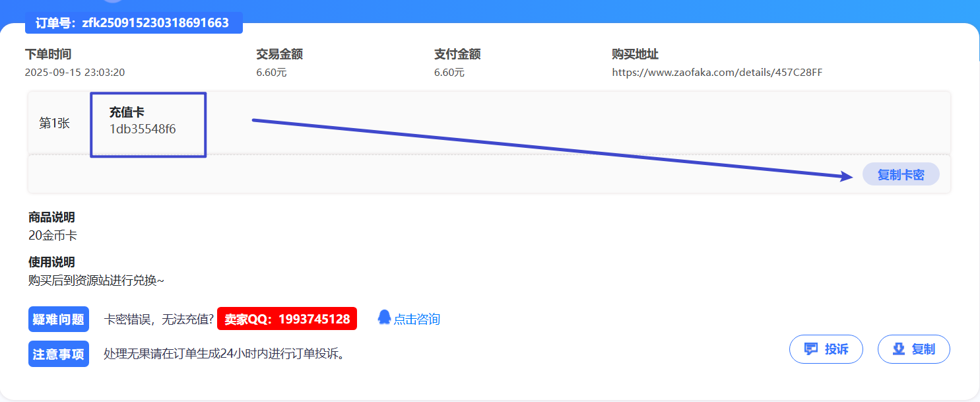Click the blue 注意事项 tag
The width and height of the screenshot is (980, 402).
[x=59, y=354]
